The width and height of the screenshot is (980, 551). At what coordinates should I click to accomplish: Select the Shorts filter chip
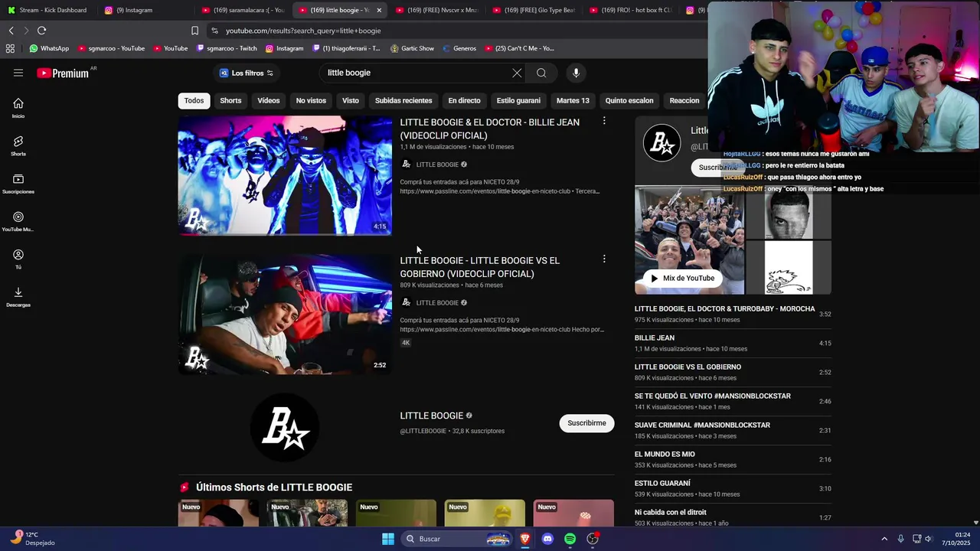230,100
